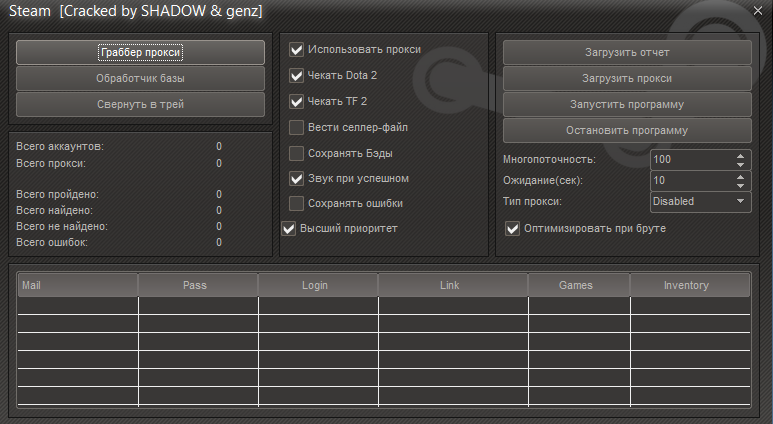
Task: Increase Многопоточность value with up arrow
Action: pyautogui.click(x=740, y=156)
